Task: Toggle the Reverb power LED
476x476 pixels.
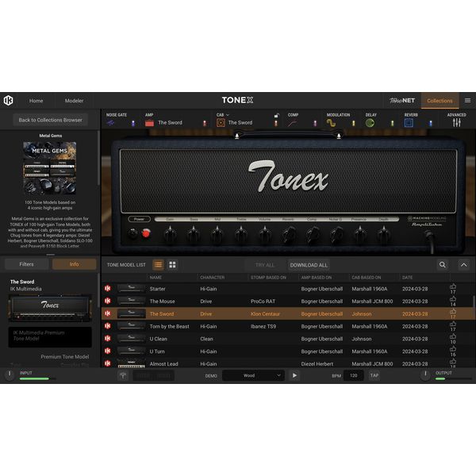Action: [x=431, y=123]
